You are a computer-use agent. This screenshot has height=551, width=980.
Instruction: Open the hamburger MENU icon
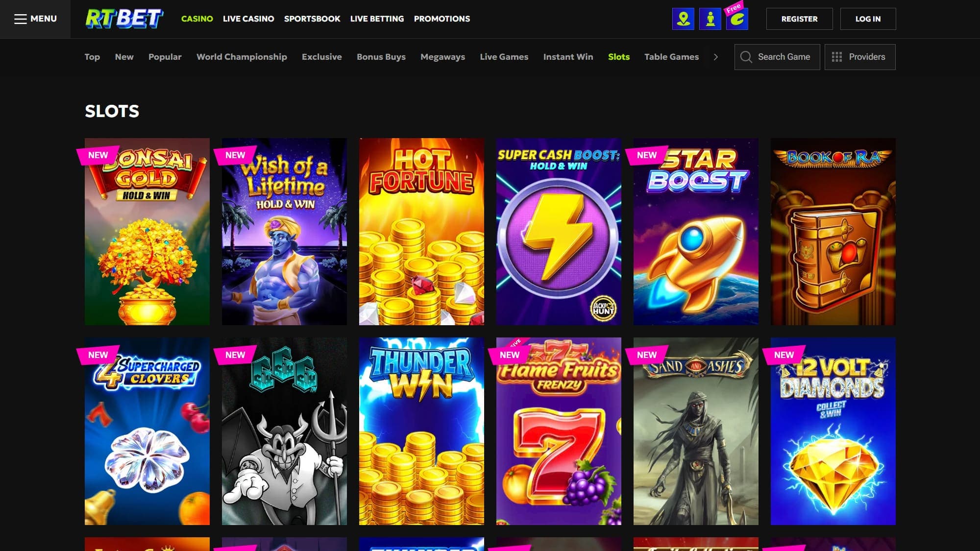click(x=20, y=19)
